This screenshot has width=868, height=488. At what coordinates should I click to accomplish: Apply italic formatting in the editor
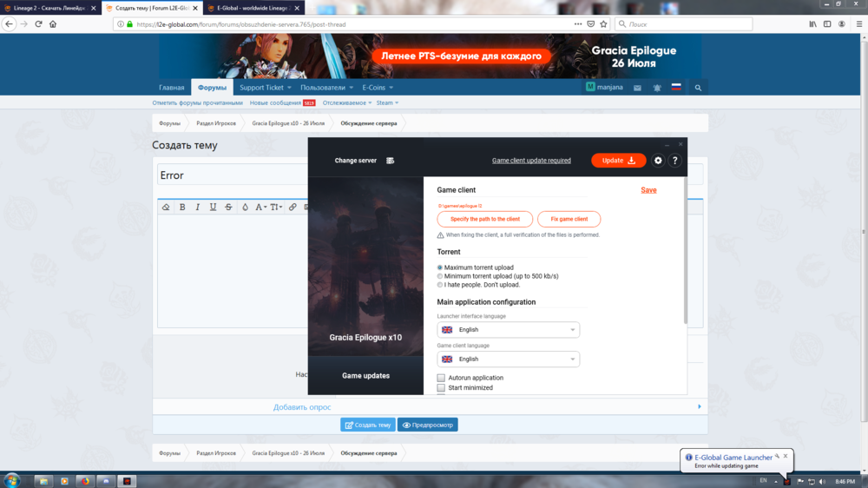(198, 208)
